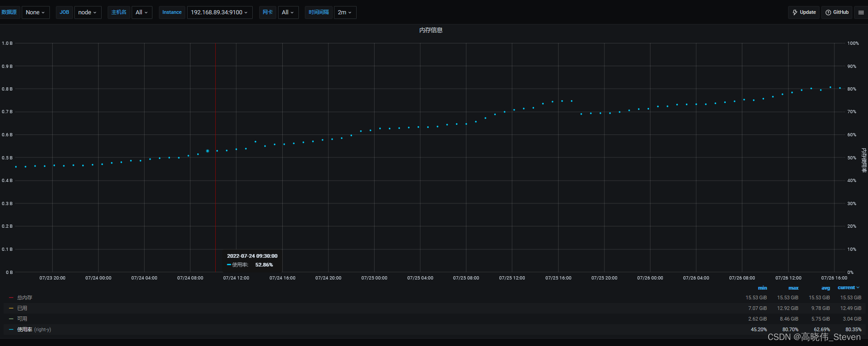Click the 主机名 variable label
This screenshot has height=346, width=868.
(119, 12)
